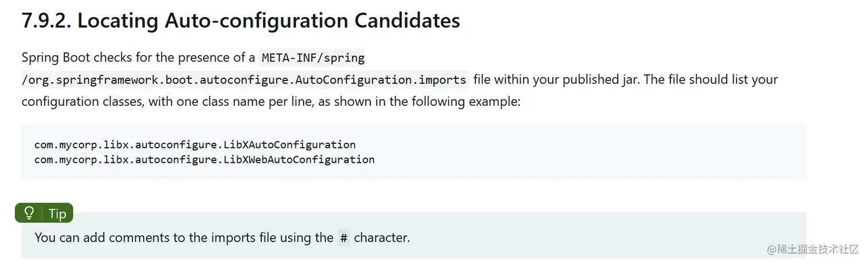
Task: Click the LibXAutoConfiguration code line
Action: click(x=195, y=144)
